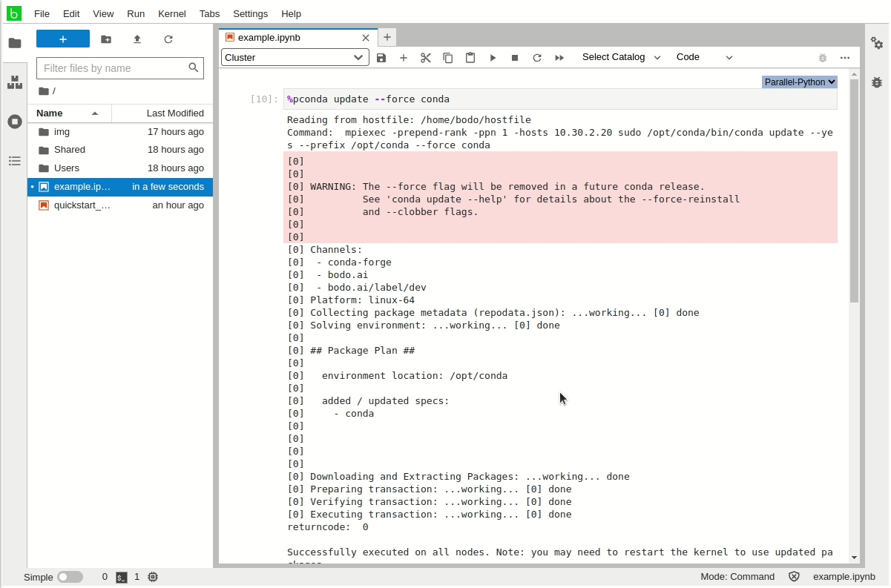
Task: Cut the selected cell with scissors icon
Action: pyautogui.click(x=426, y=58)
